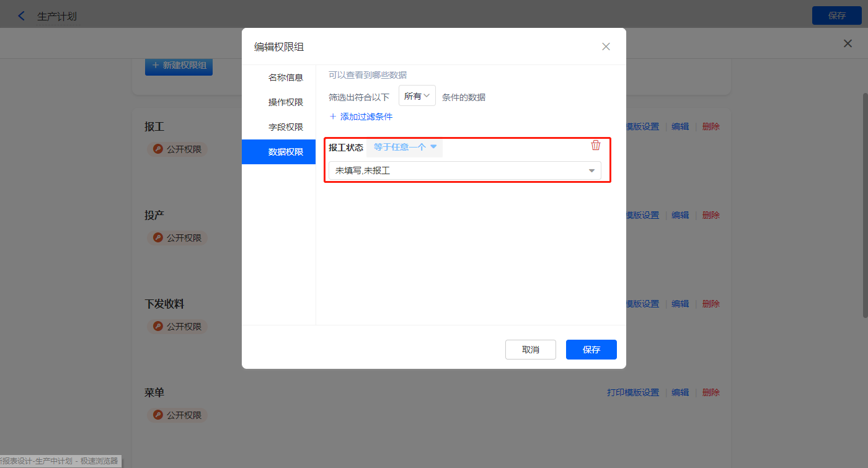Click the blue 保存 button in dialog

(591, 350)
